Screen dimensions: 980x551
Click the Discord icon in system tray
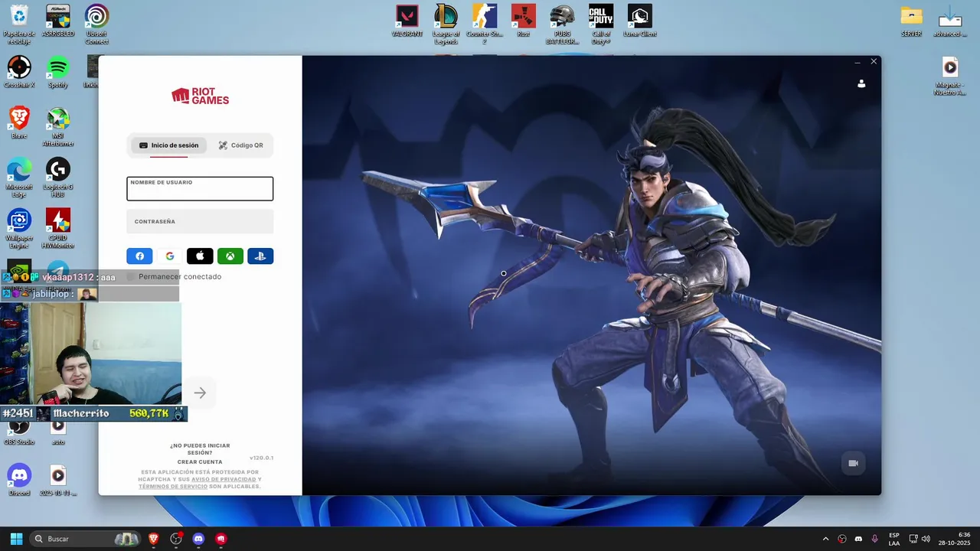(858, 539)
